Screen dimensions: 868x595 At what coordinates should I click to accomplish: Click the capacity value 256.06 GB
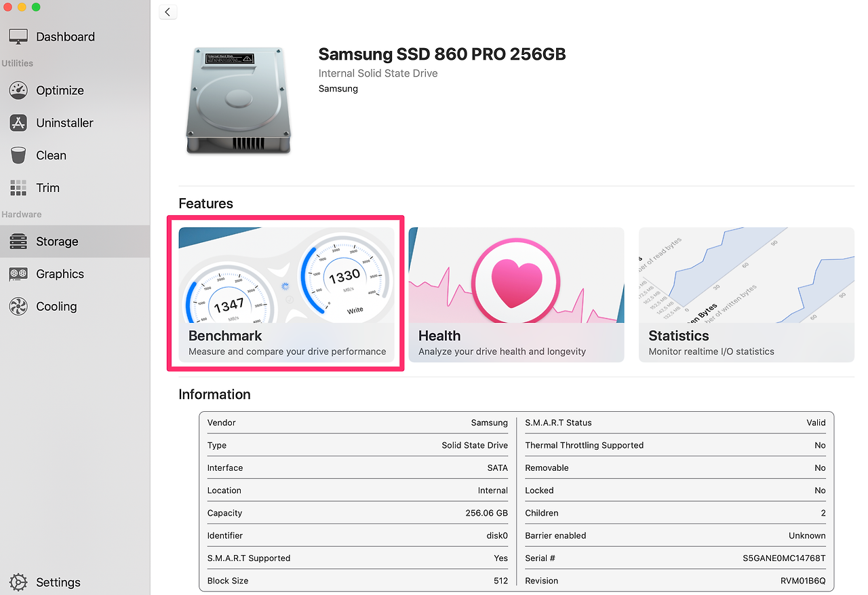pos(487,513)
